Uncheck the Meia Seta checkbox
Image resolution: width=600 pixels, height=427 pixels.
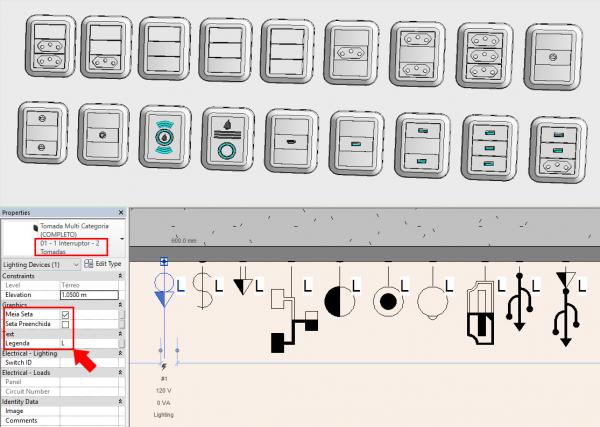(x=65, y=315)
